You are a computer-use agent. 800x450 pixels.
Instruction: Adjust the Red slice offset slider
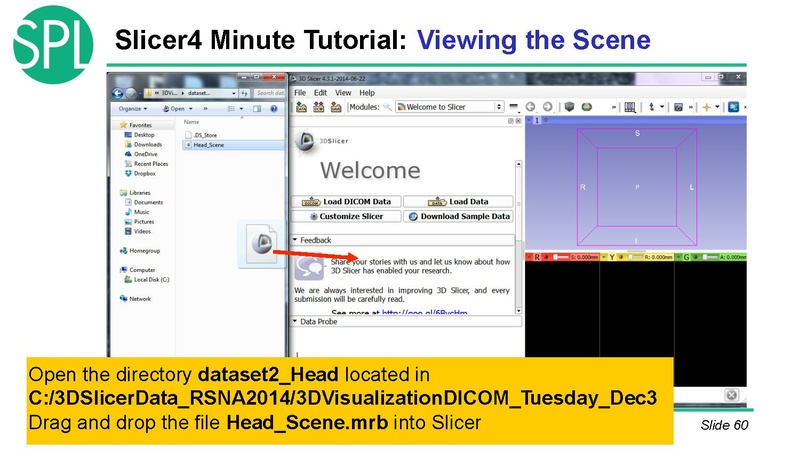(x=561, y=257)
